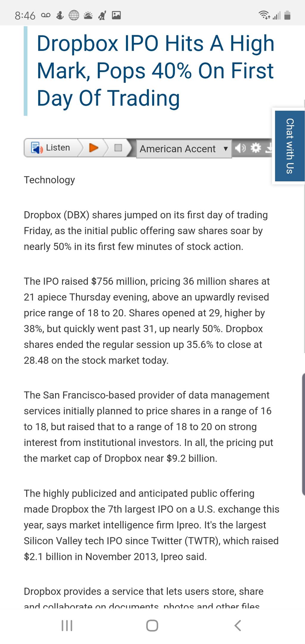
Task: Tap the Android back navigation chevron
Action: tap(237, 626)
